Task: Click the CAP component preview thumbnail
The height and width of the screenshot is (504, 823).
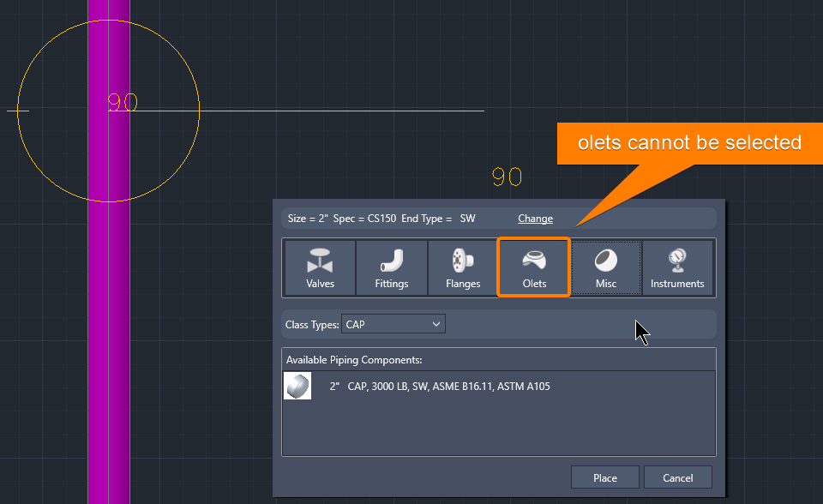Action: click(297, 386)
